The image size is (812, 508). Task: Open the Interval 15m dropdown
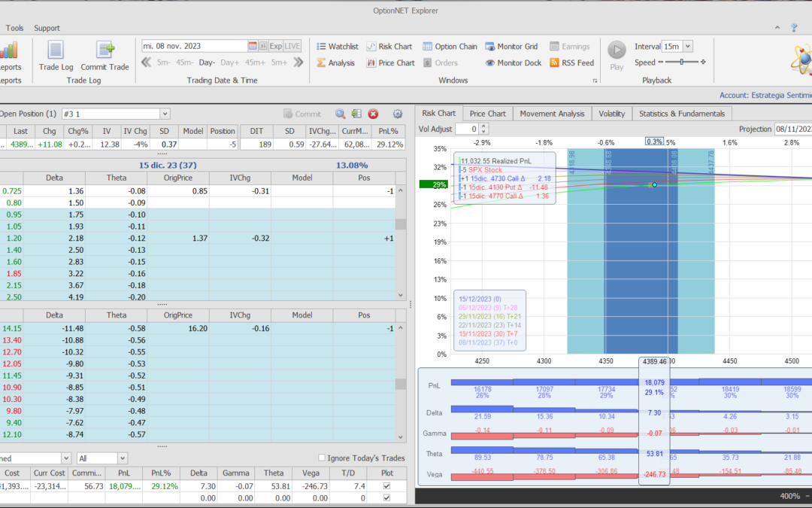click(687, 47)
